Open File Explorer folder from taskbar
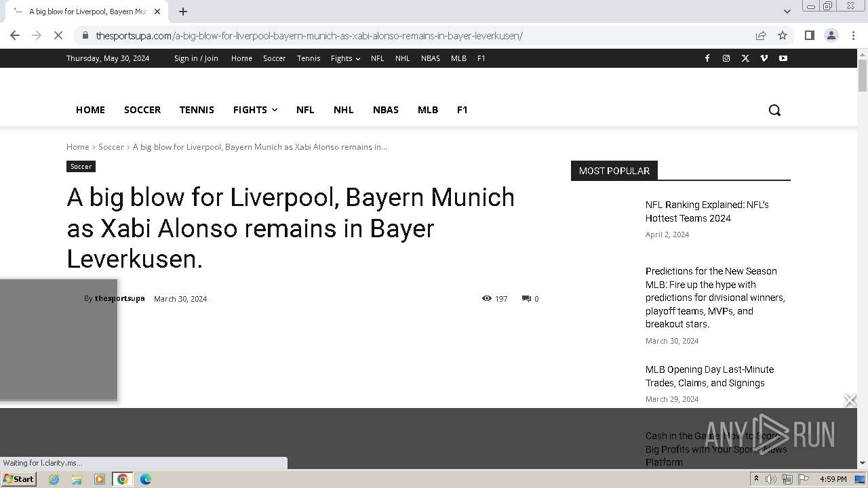This screenshot has height=488, width=868. click(77, 479)
